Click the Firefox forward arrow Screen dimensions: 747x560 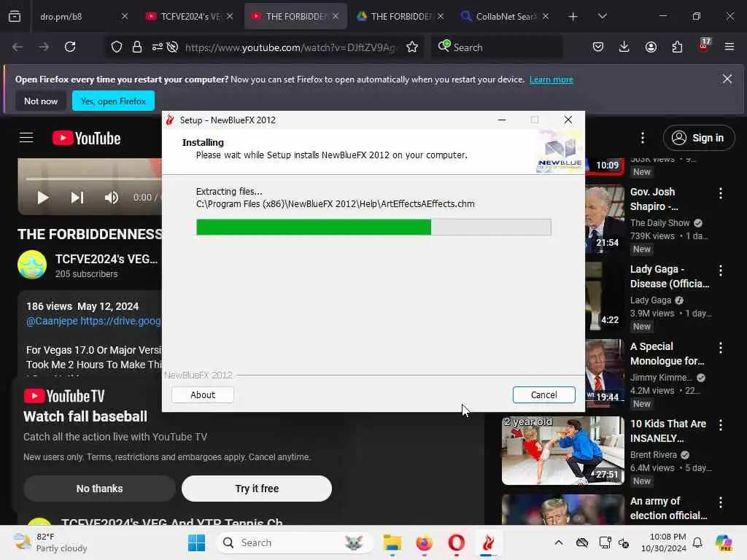pyautogui.click(x=43, y=47)
